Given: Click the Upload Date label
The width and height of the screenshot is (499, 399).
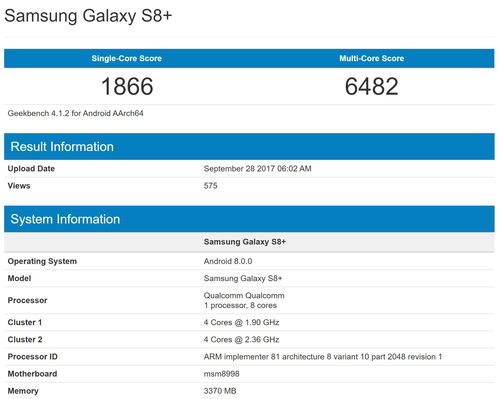Looking at the screenshot, I should (31, 169).
